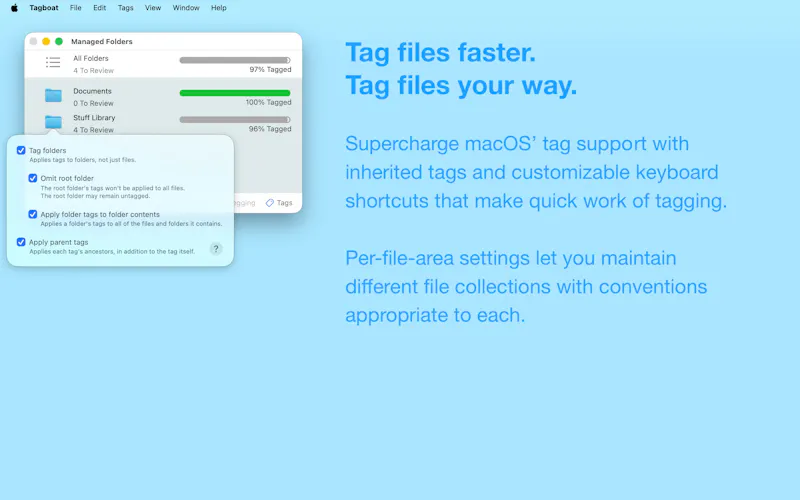The height and width of the screenshot is (500, 800).
Task: Toggle Apply folder tags to folder contents
Action: coord(33,214)
